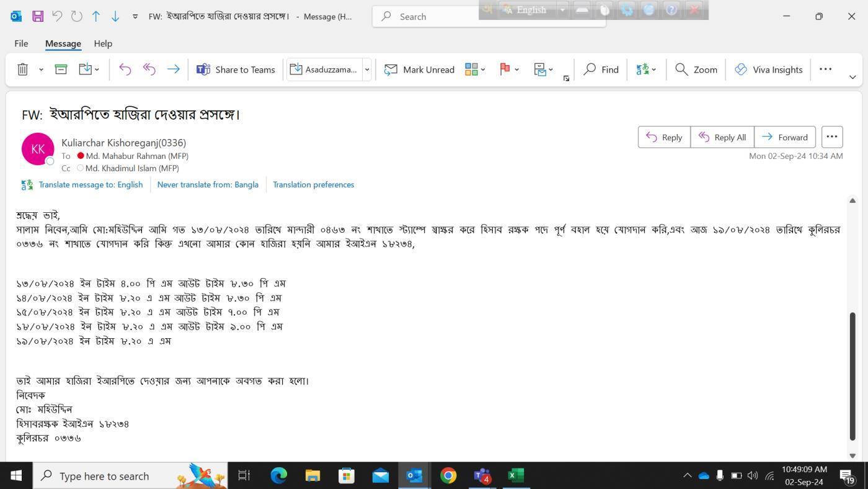Click the KK sender avatar

pos(38,149)
